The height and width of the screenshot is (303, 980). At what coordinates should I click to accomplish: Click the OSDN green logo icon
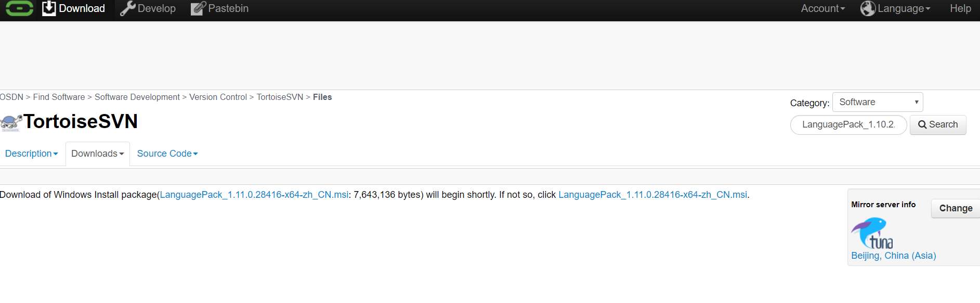(x=19, y=8)
